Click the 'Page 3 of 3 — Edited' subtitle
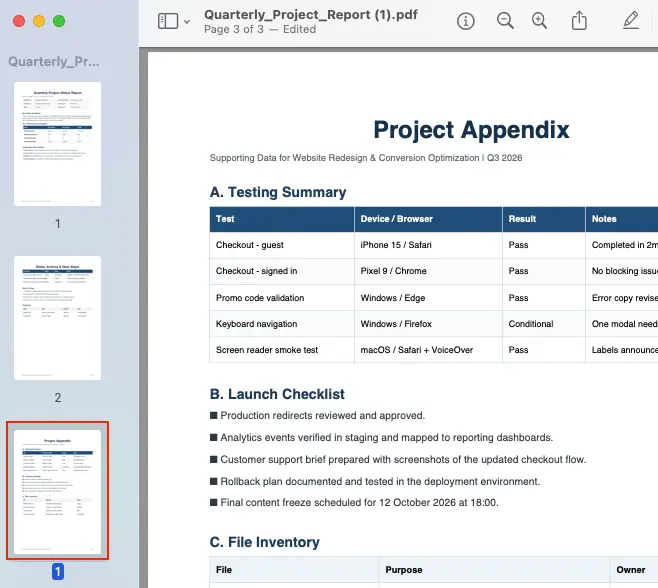The image size is (658, 588). (x=260, y=29)
